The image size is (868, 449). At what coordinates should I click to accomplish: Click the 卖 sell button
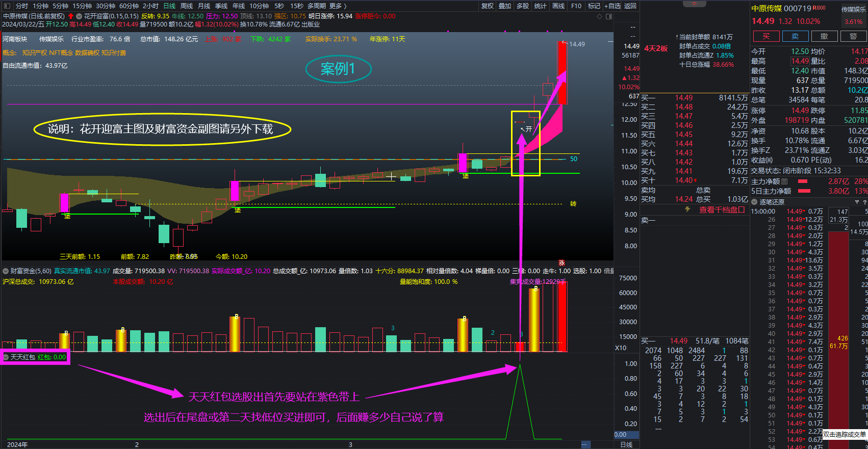pyautogui.click(x=795, y=36)
